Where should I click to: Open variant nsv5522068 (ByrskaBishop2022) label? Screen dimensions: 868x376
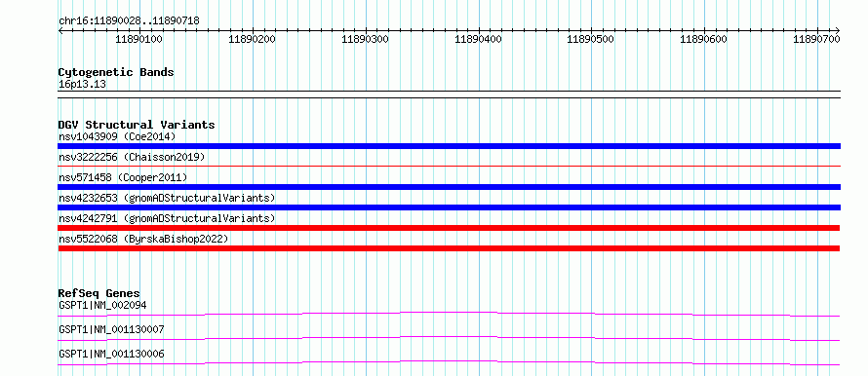143,239
